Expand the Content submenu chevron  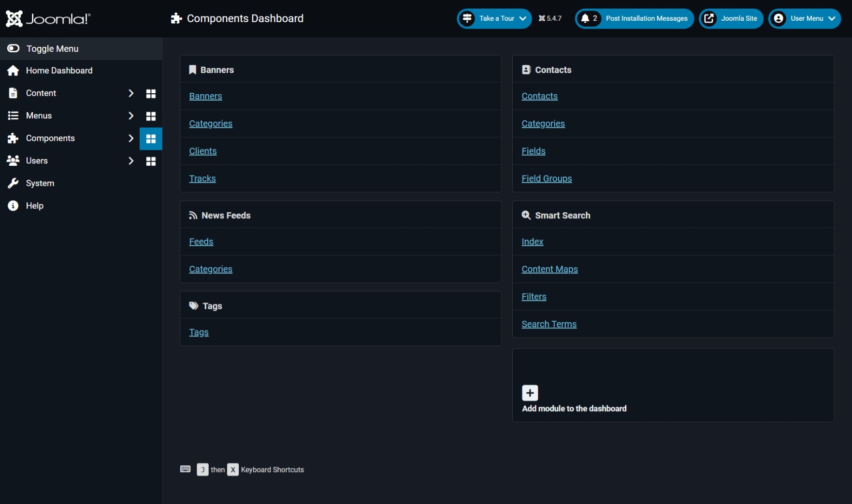(130, 93)
